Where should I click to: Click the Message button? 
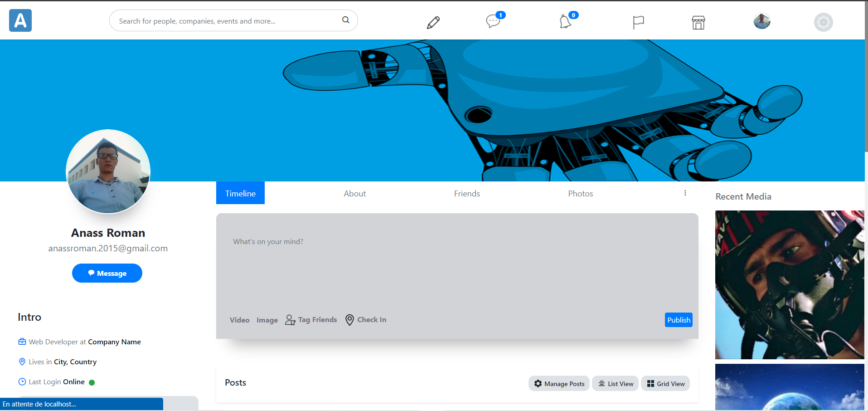point(107,273)
